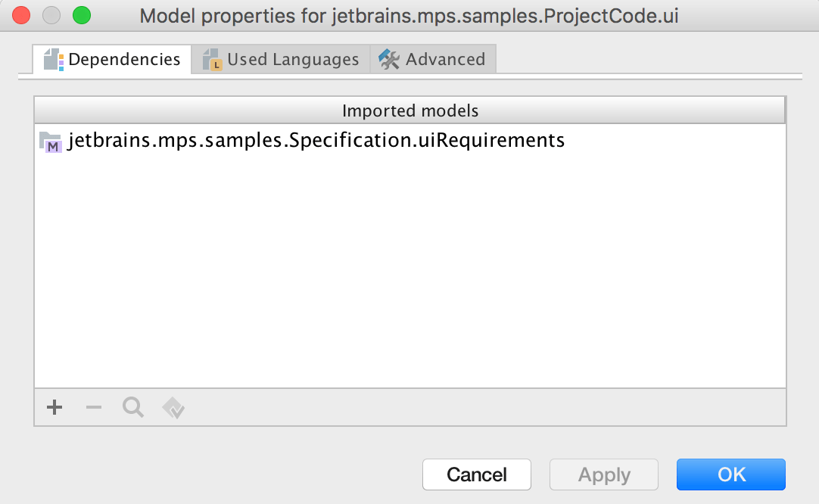Screen dimensions: 819x504
Task: Click the hammer-and-wrench Advanced tab icon
Action: (x=389, y=60)
